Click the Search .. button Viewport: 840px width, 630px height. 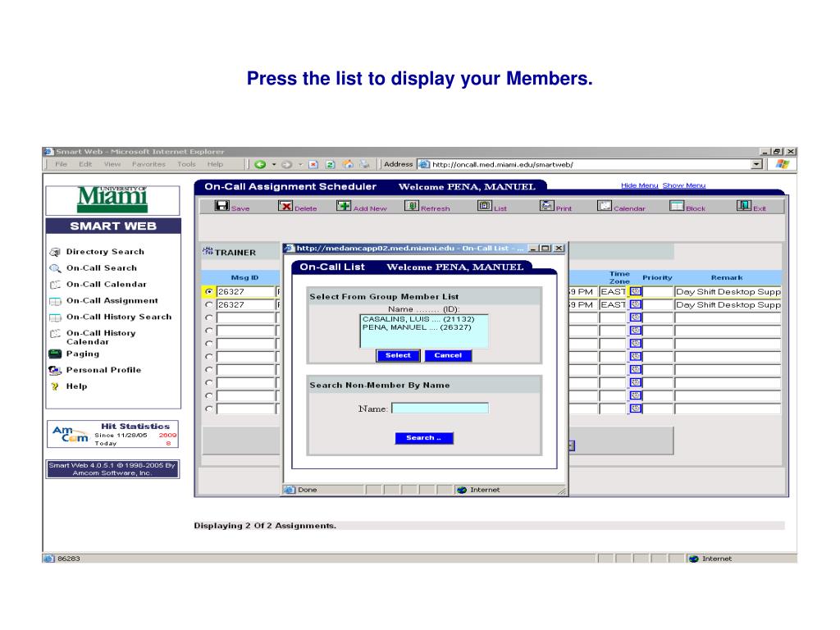(424, 438)
